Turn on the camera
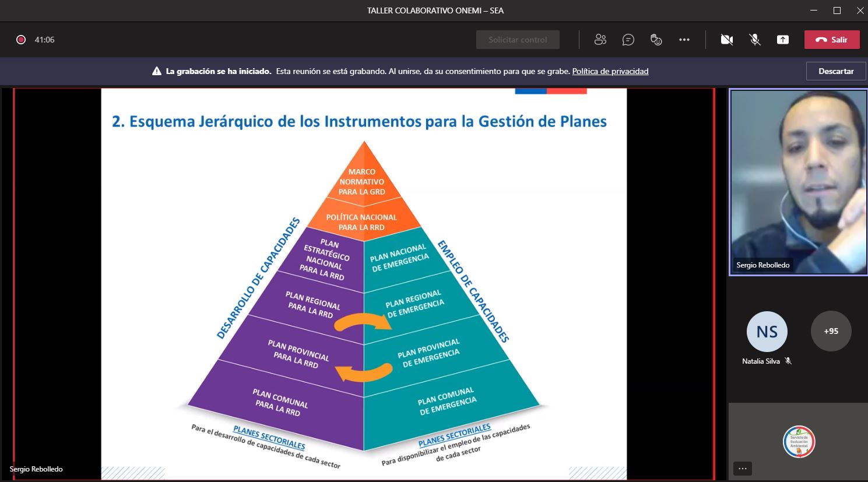 [x=726, y=40]
